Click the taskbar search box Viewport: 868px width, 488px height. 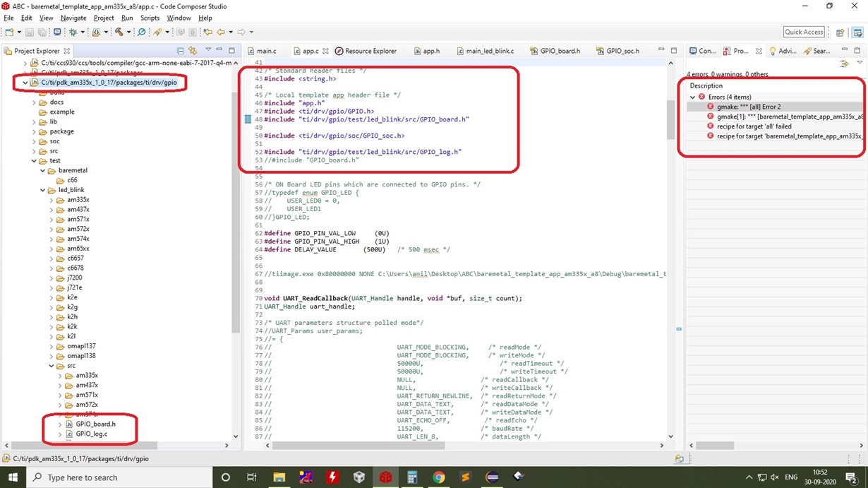click(x=120, y=477)
